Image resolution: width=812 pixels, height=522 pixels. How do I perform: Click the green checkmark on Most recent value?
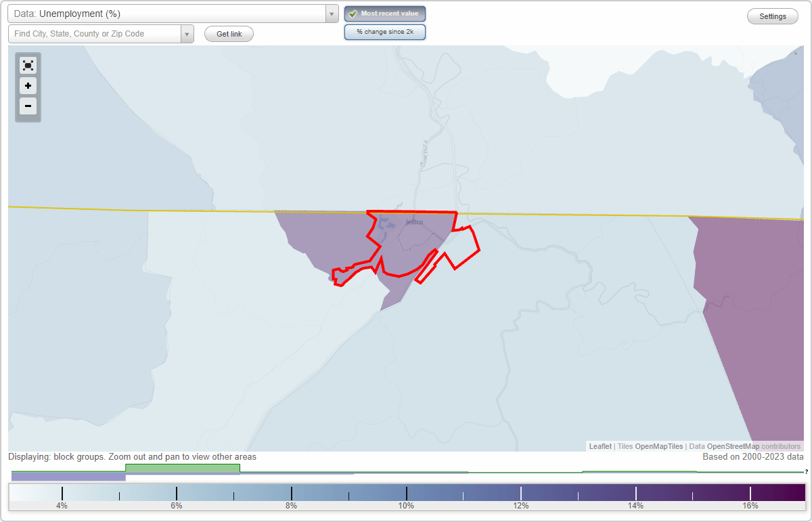pyautogui.click(x=351, y=13)
